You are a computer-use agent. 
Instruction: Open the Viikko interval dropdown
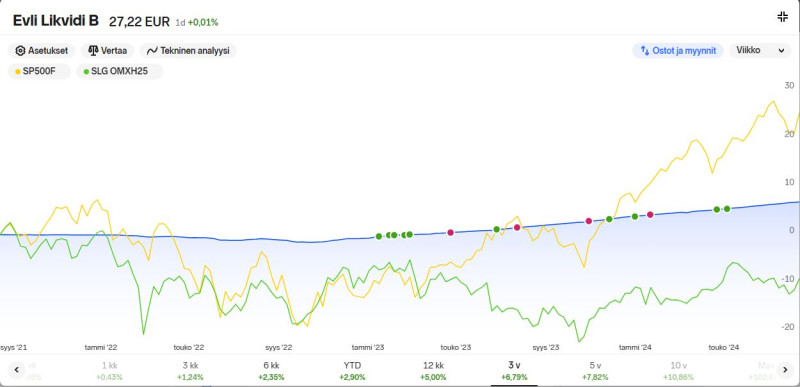(x=760, y=50)
